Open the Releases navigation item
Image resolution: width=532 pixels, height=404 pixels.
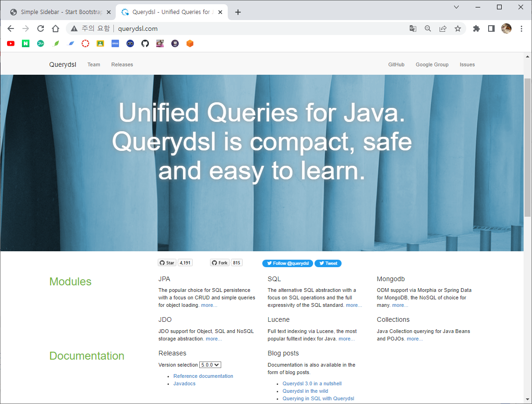(122, 64)
